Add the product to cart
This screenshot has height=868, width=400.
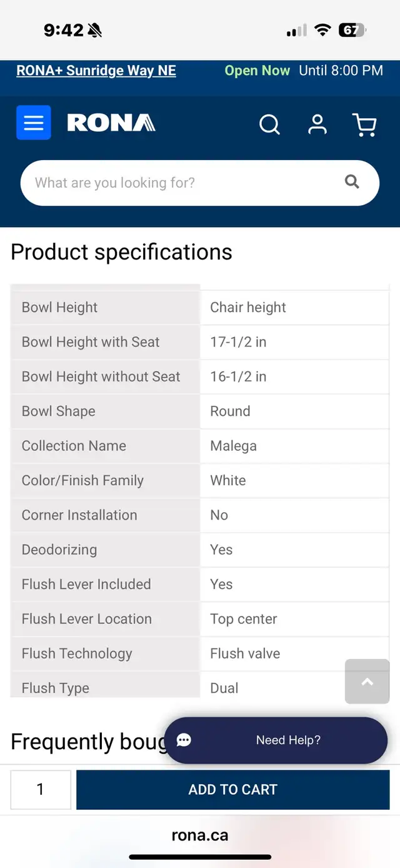(233, 790)
